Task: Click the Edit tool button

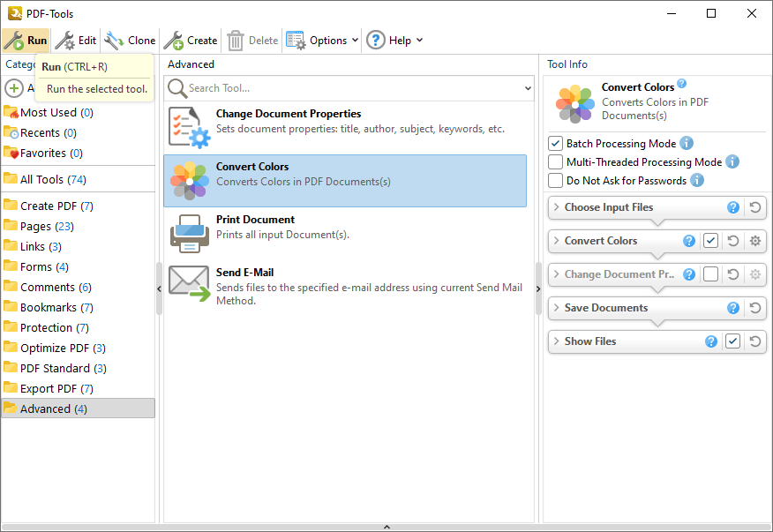Action: click(76, 41)
